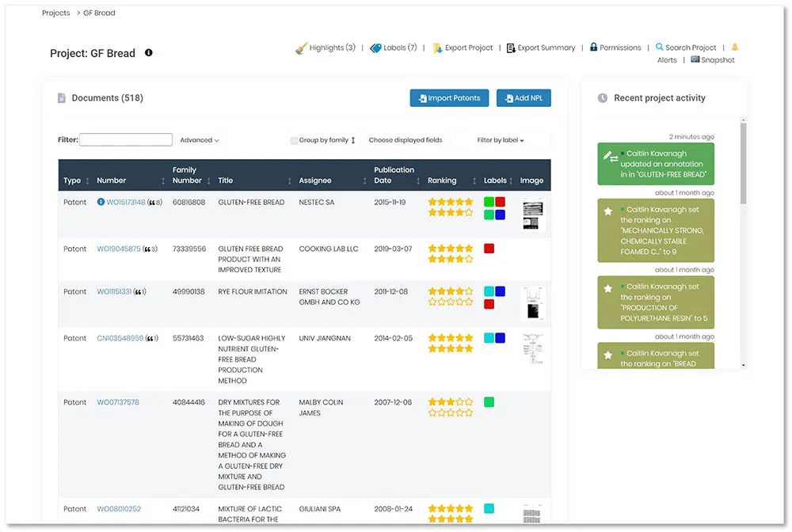Click the Snapshot camera icon
Screen dimensions: 792x532
click(x=695, y=59)
